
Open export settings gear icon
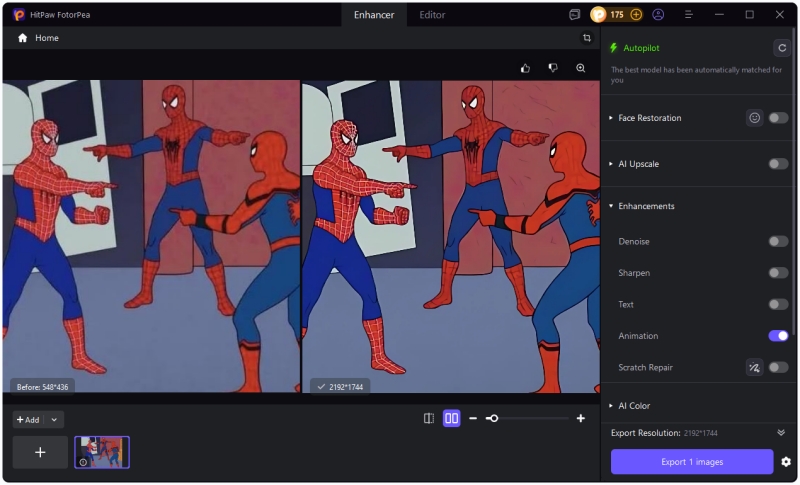pyautogui.click(x=786, y=462)
